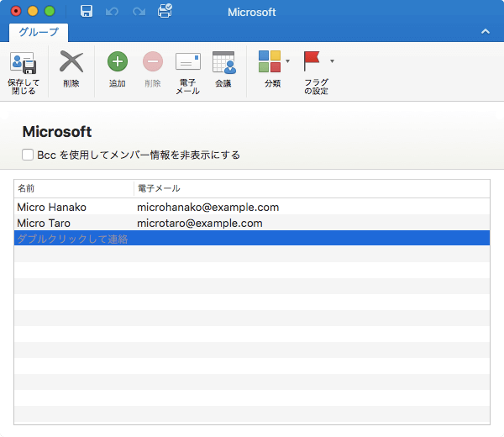Click the ダブルクリックして連絡 placeholder row
Screen dimensions: 504x437
pyautogui.click(x=252, y=239)
